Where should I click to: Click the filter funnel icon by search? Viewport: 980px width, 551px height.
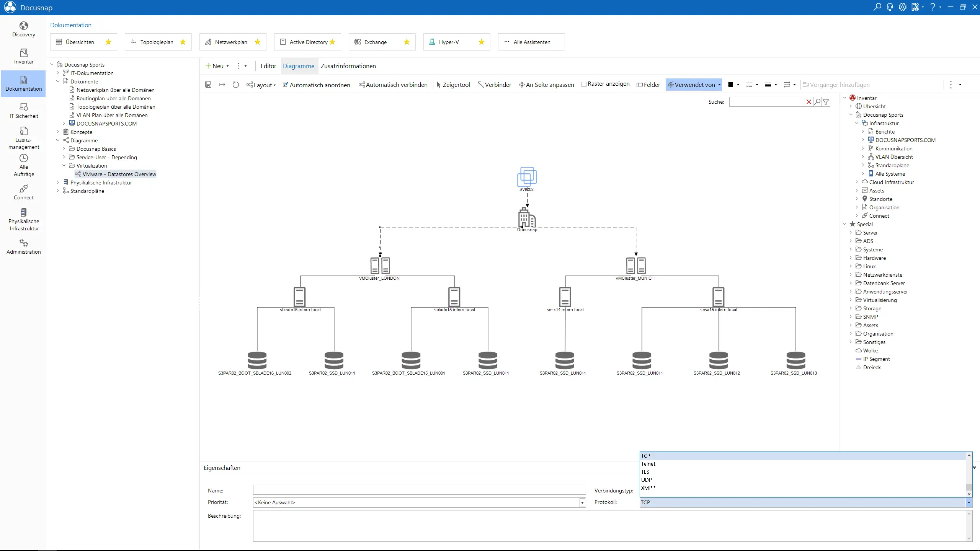pyautogui.click(x=826, y=102)
